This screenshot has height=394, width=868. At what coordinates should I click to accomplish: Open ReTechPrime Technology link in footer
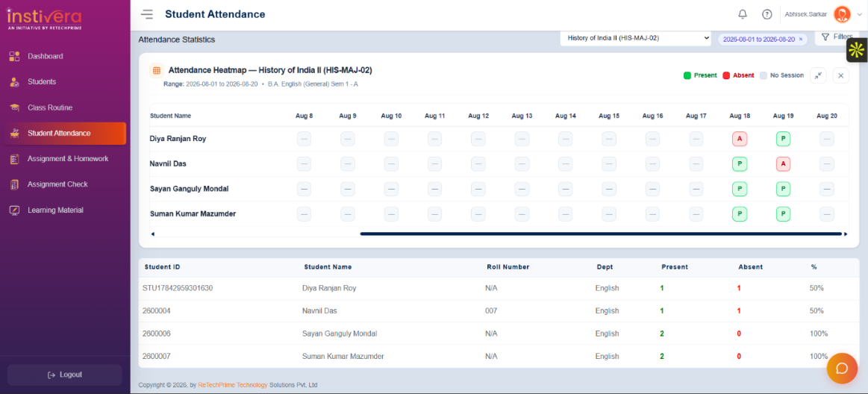click(x=233, y=385)
